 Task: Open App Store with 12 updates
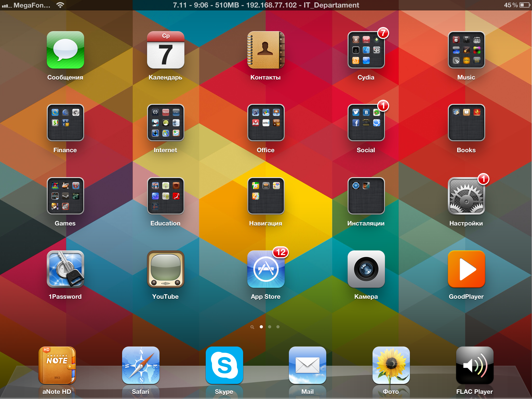(x=266, y=269)
